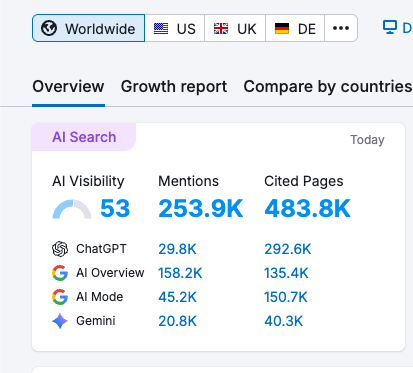Switch region to US
The height and width of the screenshot is (373, 413).
point(175,28)
